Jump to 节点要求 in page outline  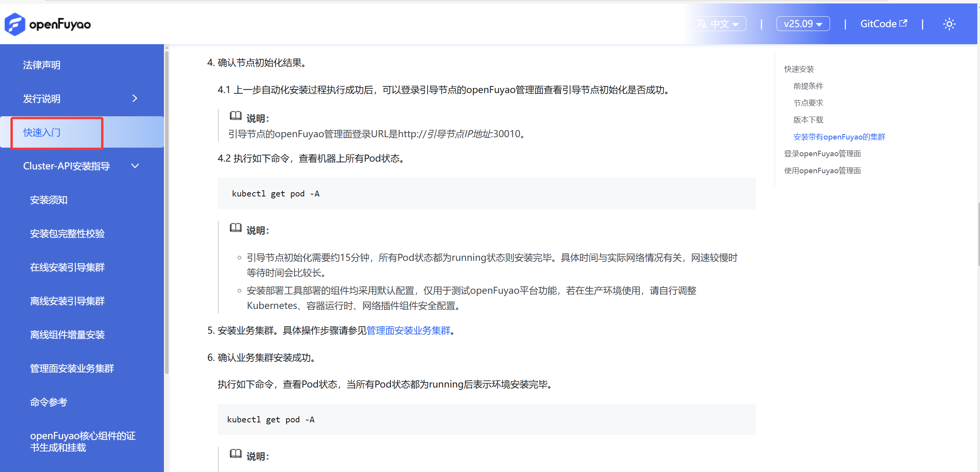(808, 103)
